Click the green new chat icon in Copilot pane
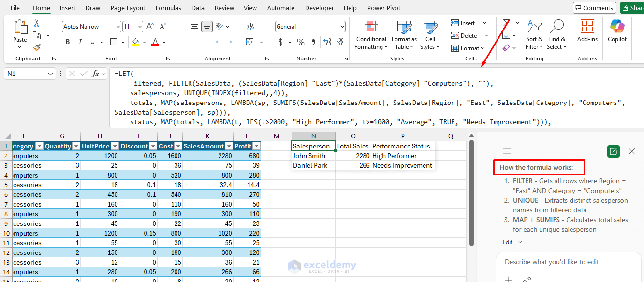The height and width of the screenshot is (282, 644). (x=613, y=151)
